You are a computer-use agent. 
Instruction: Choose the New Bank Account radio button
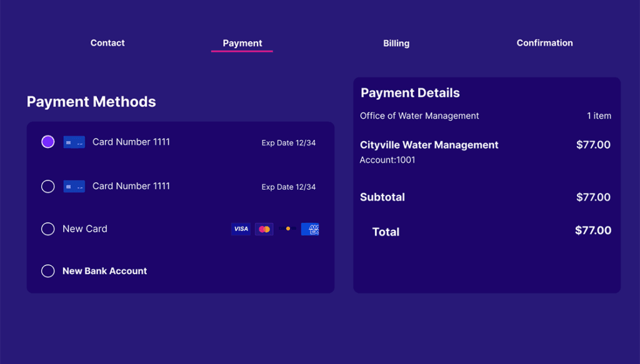48,271
